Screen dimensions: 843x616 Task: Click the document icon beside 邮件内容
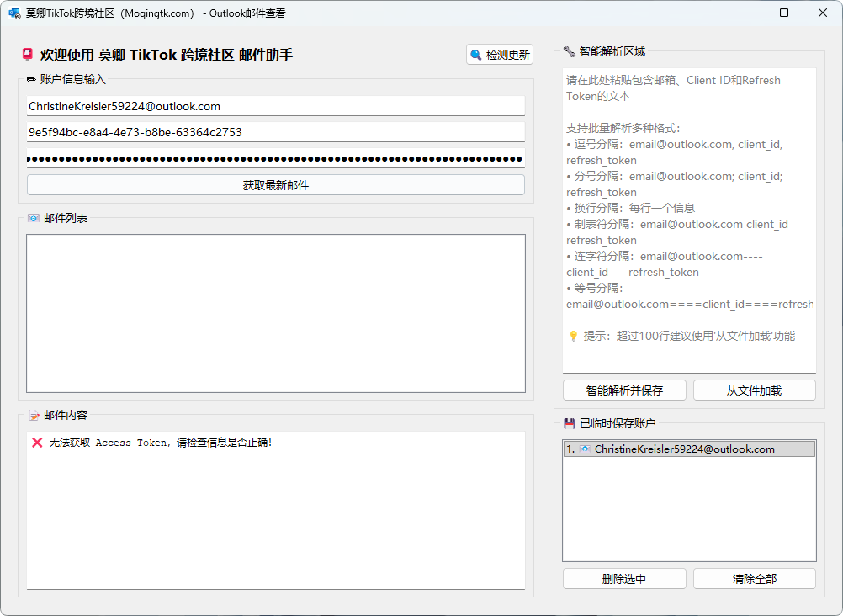point(34,415)
